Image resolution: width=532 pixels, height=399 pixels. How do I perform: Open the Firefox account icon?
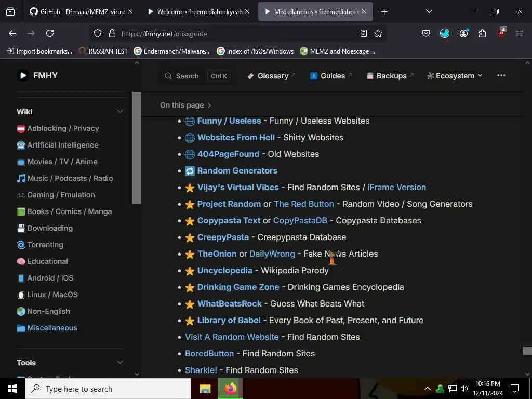coord(463,33)
